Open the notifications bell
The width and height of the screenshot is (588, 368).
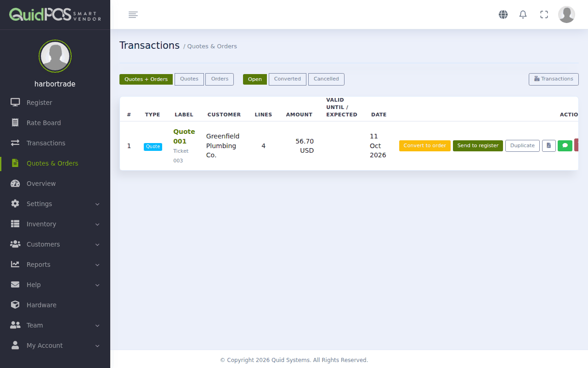coord(523,15)
